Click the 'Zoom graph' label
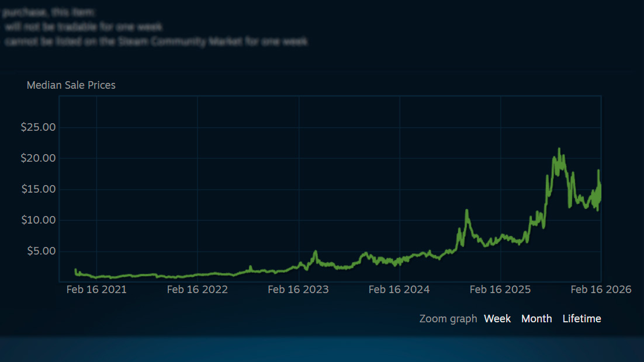The image size is (644, 362). pos(448,318)
